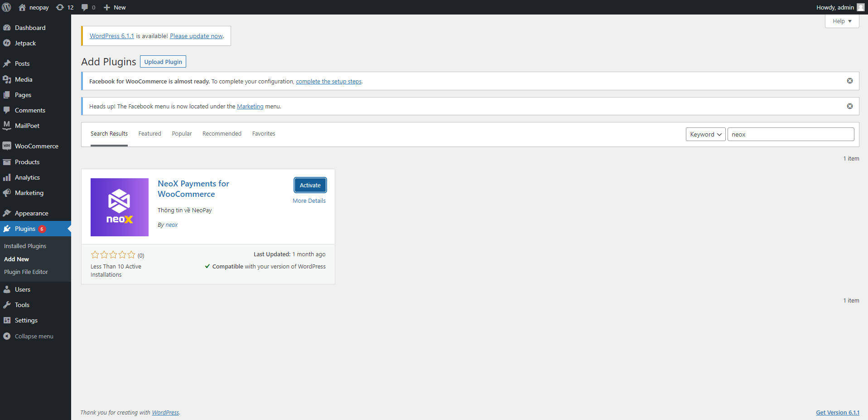The width and height of the screenshot is (868, 420).
Task: Click the Media sidebar icon
Action: coord(7,79)
